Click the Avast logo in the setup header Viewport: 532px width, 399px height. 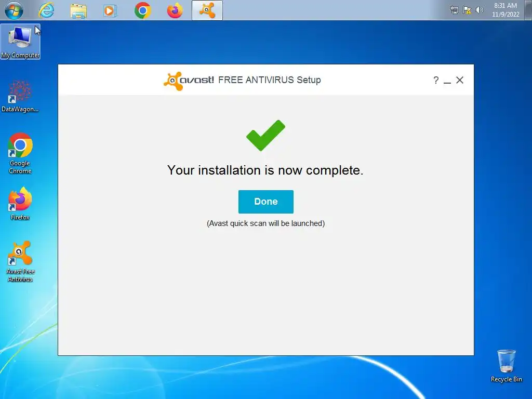(x=189, y=81)
